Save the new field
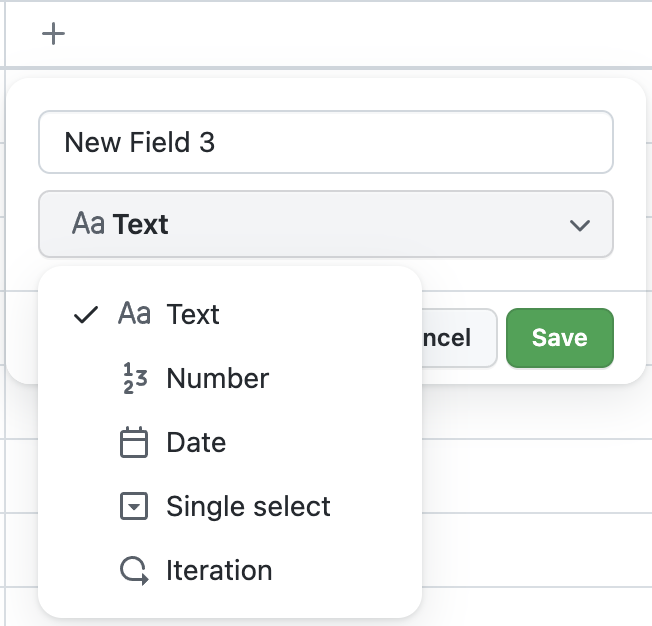This screenshot has height=626, width=652. click(559, 337)
